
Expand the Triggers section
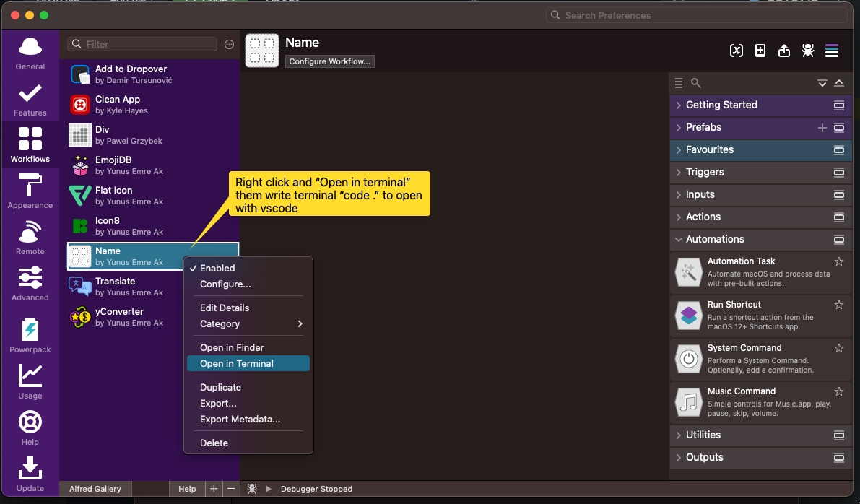click(x=705, y=172)
